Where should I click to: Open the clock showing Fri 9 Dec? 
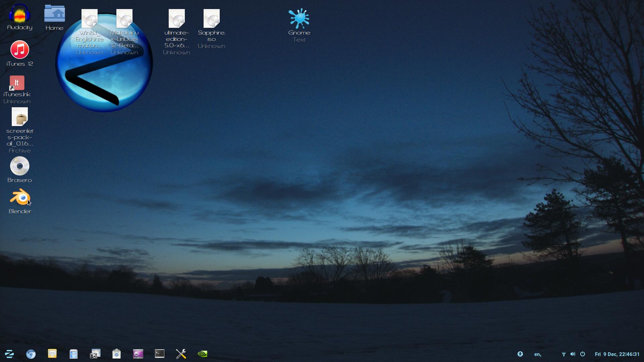[617, 354]
